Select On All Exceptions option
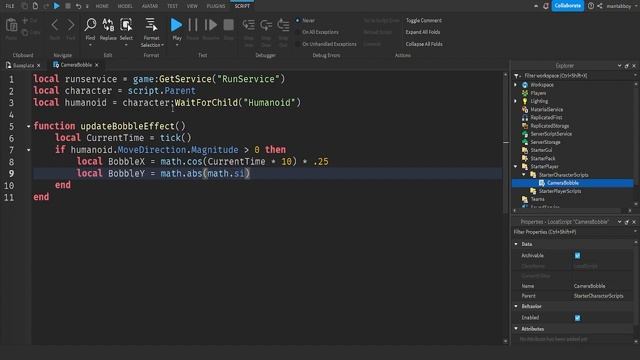 pyautogui.click(x=298, y=32)
